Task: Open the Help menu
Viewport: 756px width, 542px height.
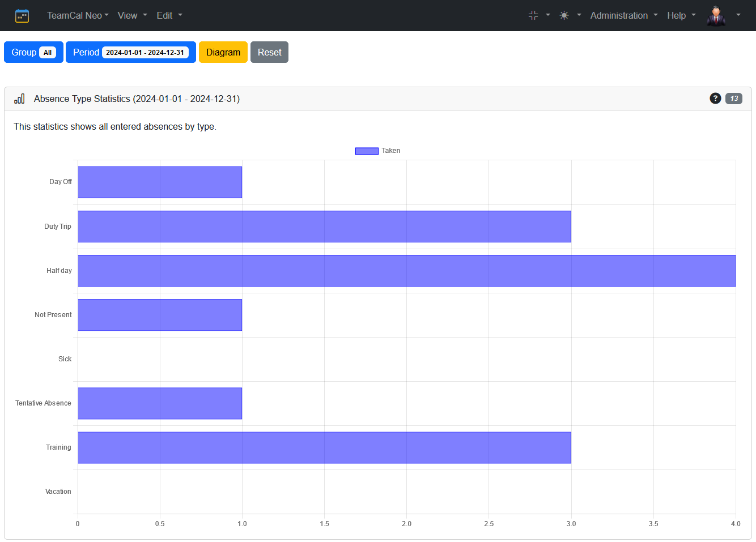Action: click(681, 15)
